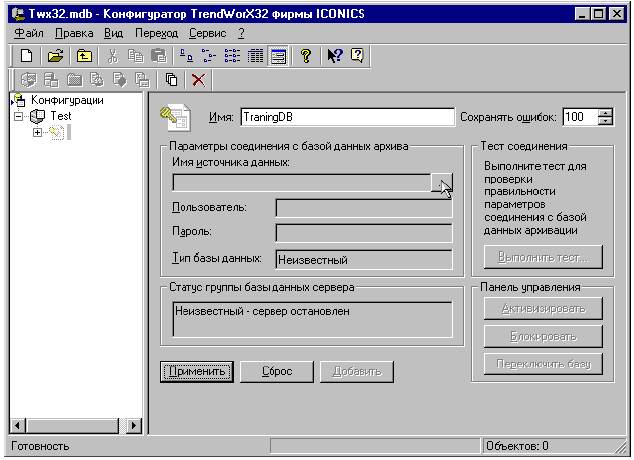Viewport: 634px width, 460px height.
Task: Open the Переход menu
Action: coord(156,33)
